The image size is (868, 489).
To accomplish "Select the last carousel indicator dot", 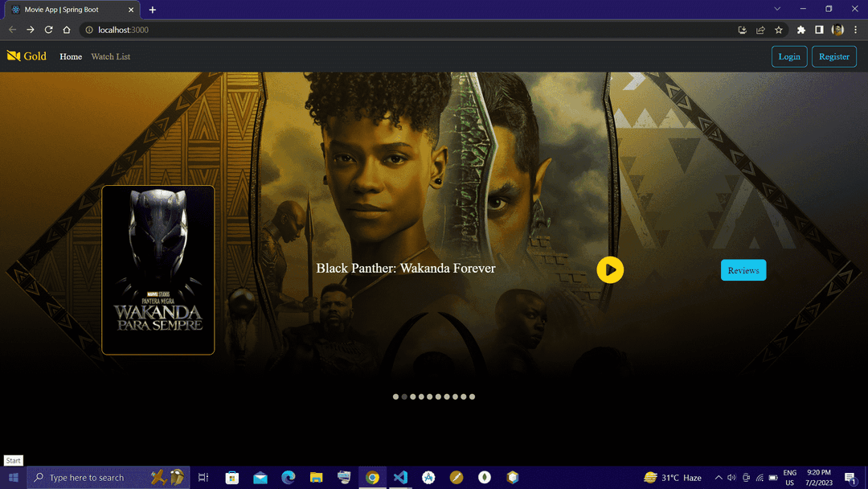I will click(473, 397).
